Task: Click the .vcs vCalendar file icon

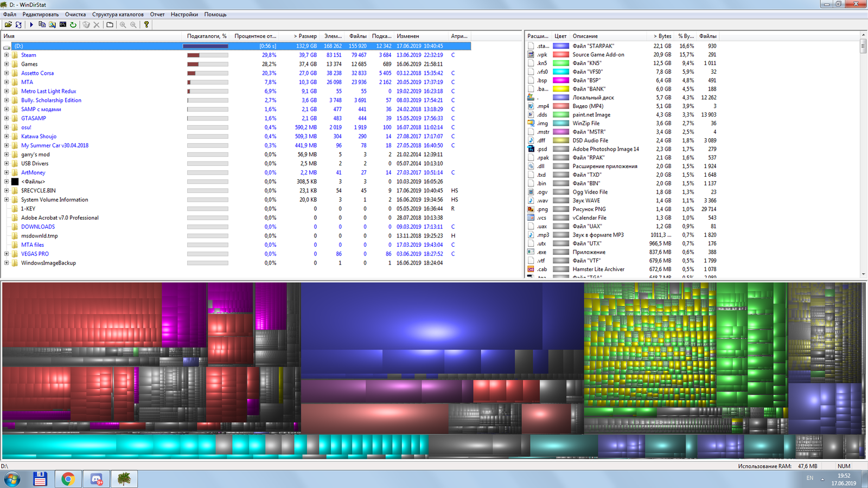Action: click(x=531, y=218)
